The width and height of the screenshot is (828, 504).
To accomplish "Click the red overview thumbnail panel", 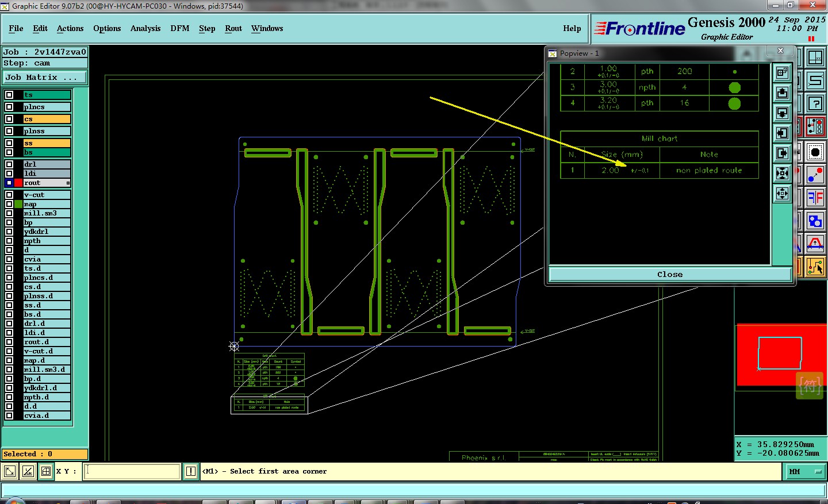I will point(780,355).
